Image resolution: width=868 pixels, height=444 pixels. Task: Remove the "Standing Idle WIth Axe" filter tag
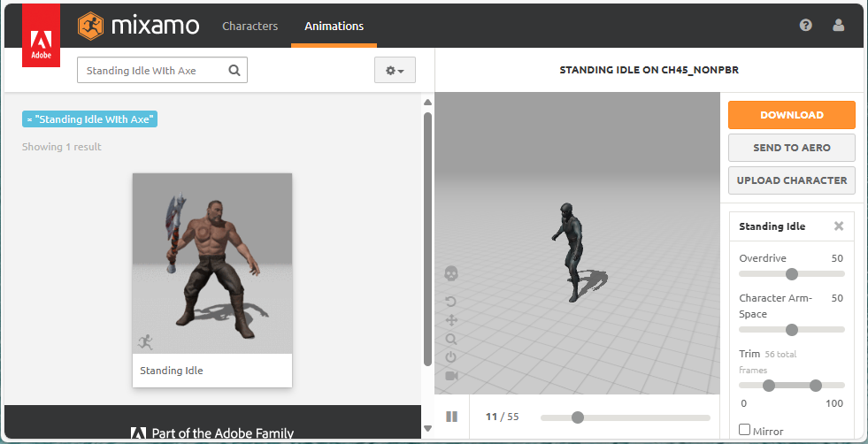pos(29,119)
